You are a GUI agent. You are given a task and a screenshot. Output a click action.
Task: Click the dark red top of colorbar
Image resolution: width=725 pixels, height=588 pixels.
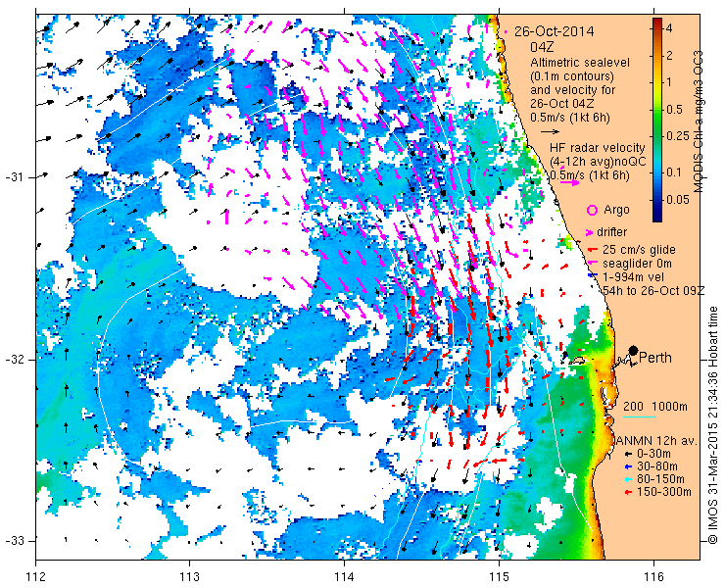click(x=657, y=22)
